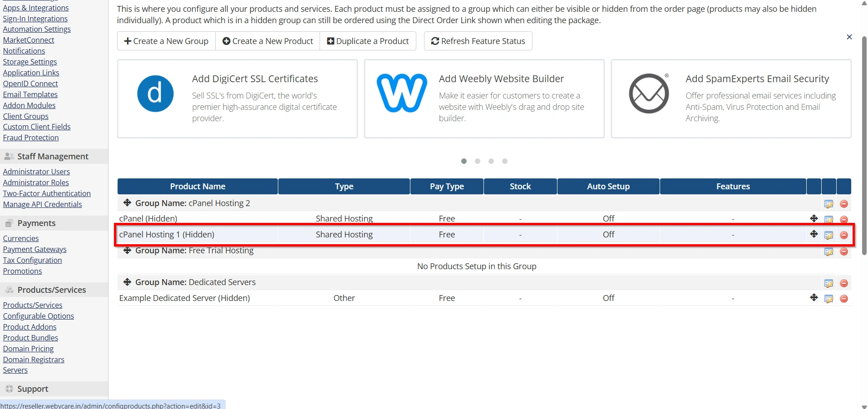The height and width of the screenshot is (409, 868).
Task: Open MarketConnect link
Action: tap(29, 40)
